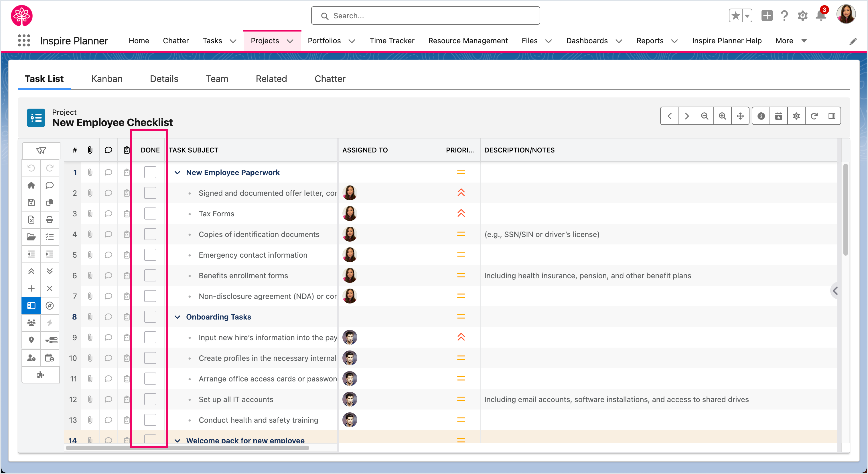This screenshot has width=868, height=474.
Task: Click the vertical scrollbar of task grid
Action: pos(845,209)
